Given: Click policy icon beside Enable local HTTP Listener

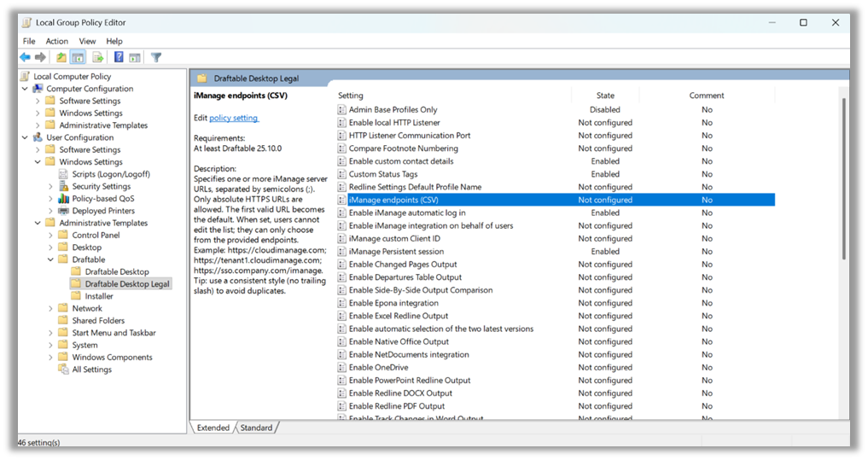Looking at the screenshot, I should pyautogui.click(x=342, y=122).
